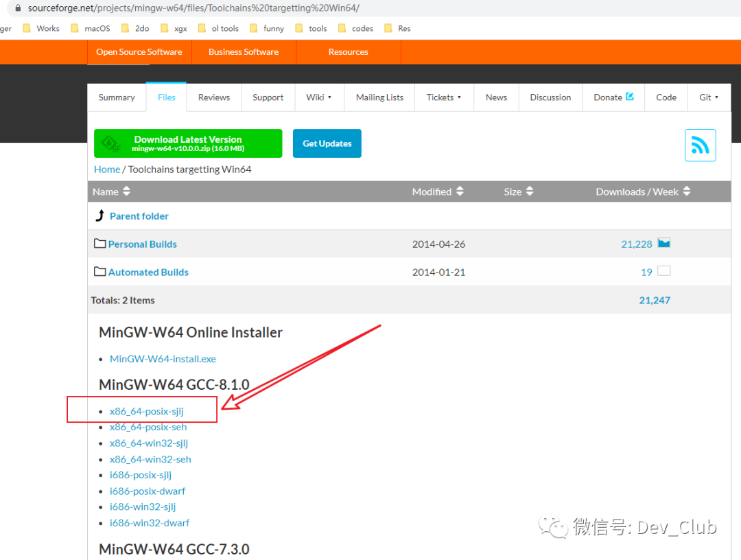Go to Home breadcrumb link
The image size is (741, 560).
point(107,170)
